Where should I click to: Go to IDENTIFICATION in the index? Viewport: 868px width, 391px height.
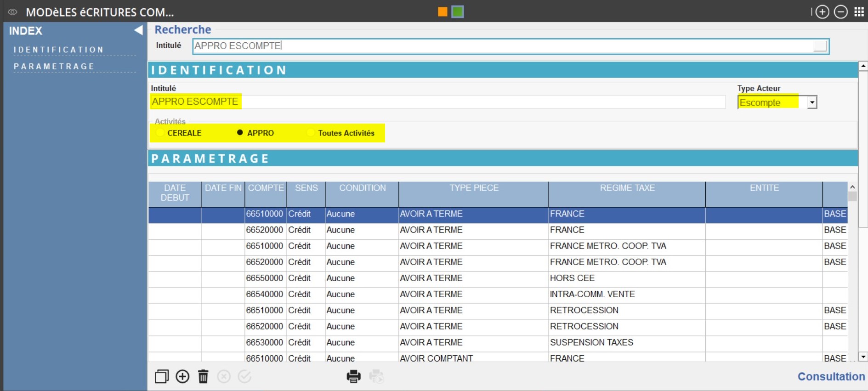coord(59,50)
